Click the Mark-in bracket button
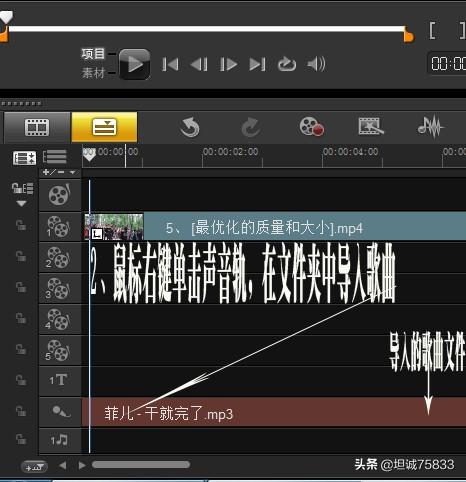The width and height of the screenshot is (466, 482). (x=432, y=31)
